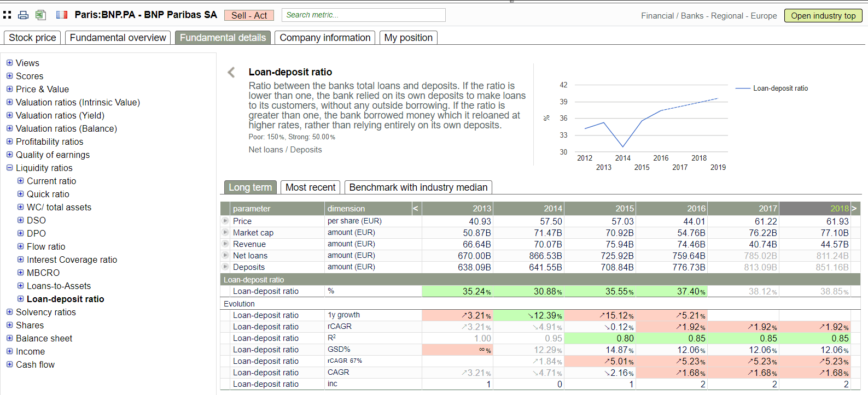
Task: Select DPO in the tree
Action: [36, 233]
